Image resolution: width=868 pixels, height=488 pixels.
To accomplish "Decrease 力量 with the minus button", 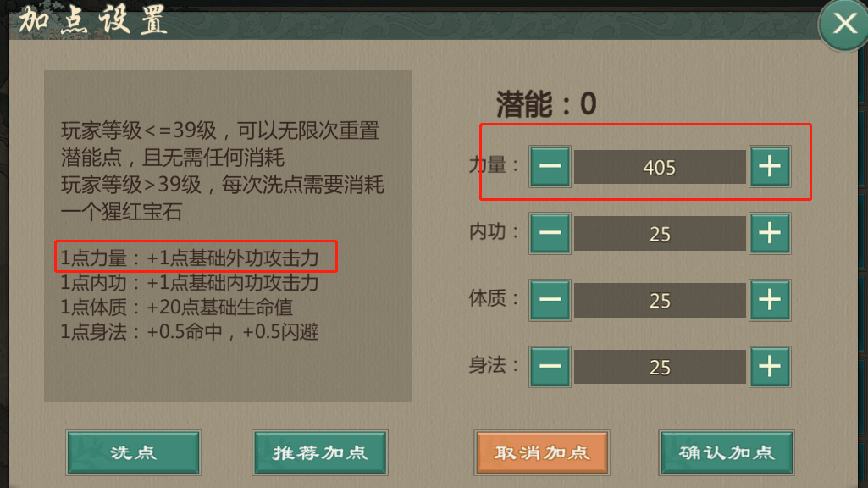I will (x=550, y=166).
